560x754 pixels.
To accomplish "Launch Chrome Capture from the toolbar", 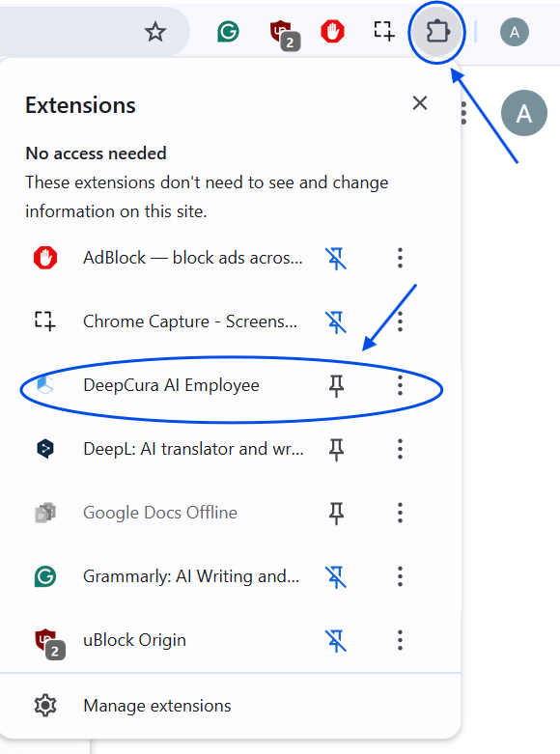I will (x=384, y=31).
